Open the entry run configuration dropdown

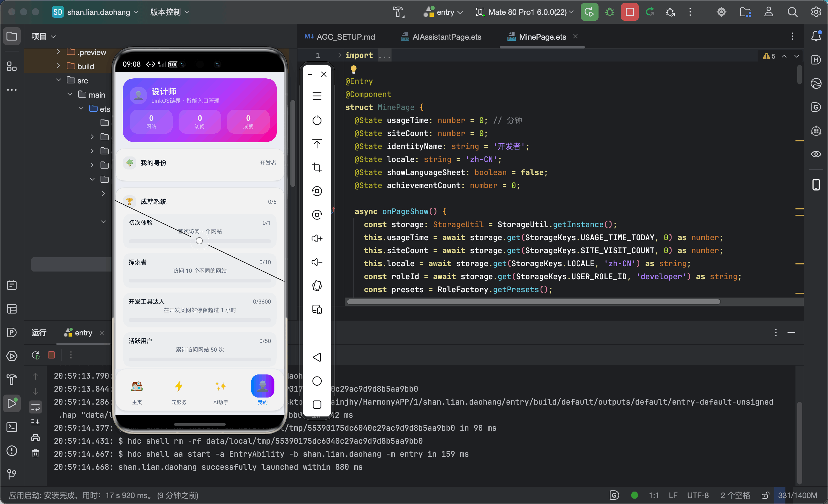pos(443,12)
